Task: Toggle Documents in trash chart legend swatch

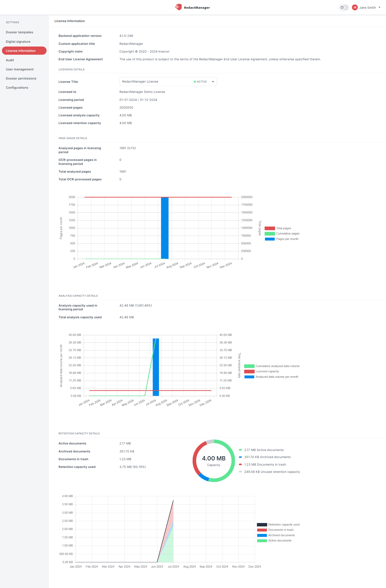Action: point(262,530)
